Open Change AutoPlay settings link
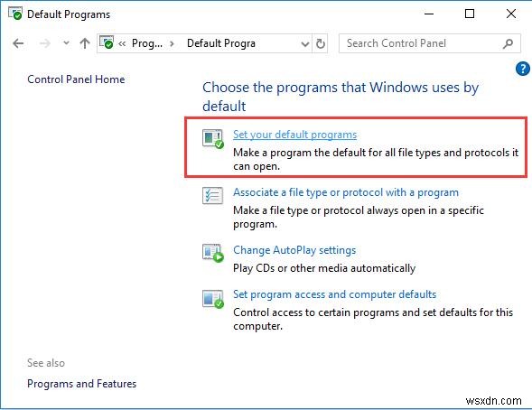532x410 pixels. [x=294, y=250]
